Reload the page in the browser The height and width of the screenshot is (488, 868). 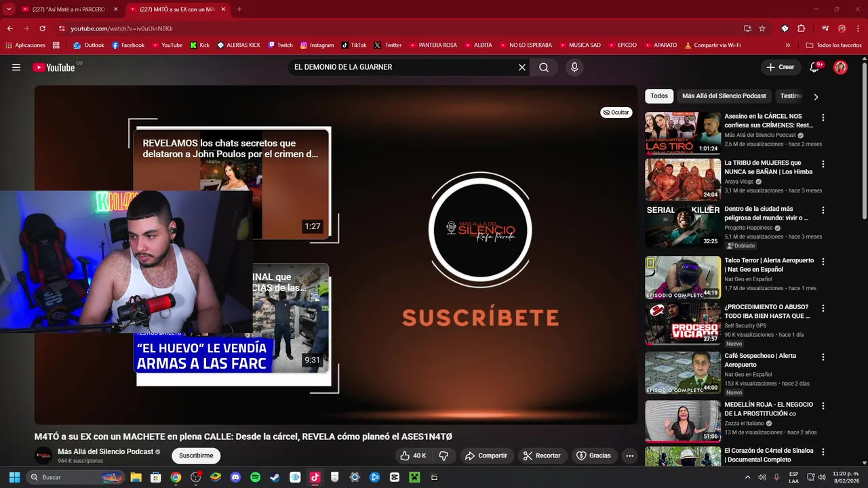(x=42, y=28)
